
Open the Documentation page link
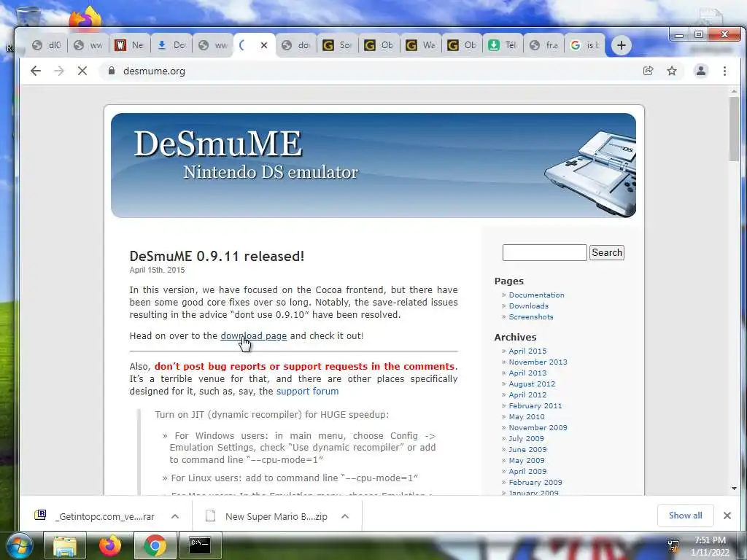pyautogui.click(x=536, y=295)
